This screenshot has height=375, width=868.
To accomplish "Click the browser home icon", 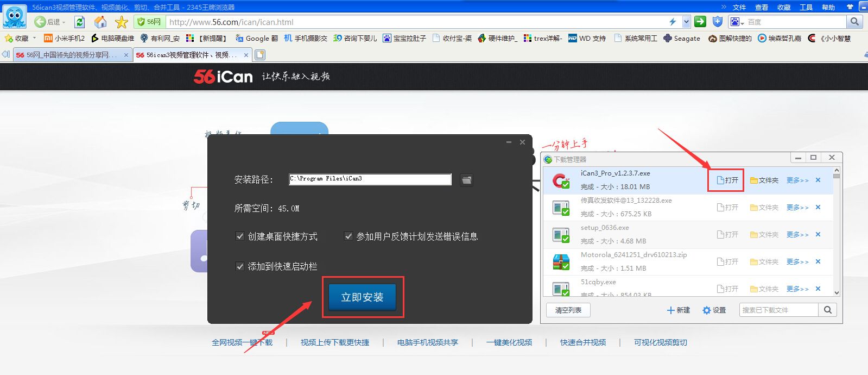I will pyautogui.click(x=100, y=22).
